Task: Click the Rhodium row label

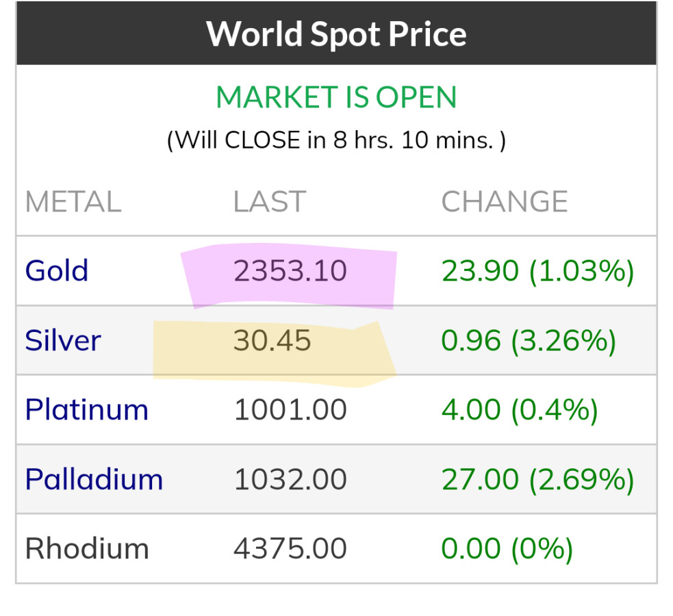Action: tap(87, 549)
